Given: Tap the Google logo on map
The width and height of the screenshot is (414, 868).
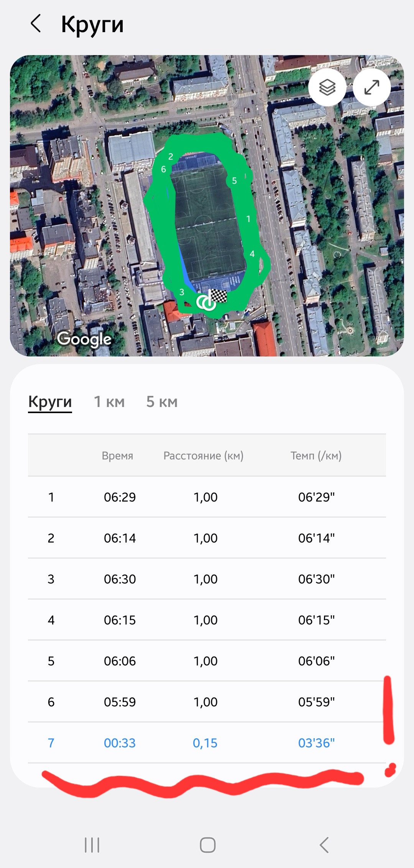Looking at the screenshot, I should 84,339.
